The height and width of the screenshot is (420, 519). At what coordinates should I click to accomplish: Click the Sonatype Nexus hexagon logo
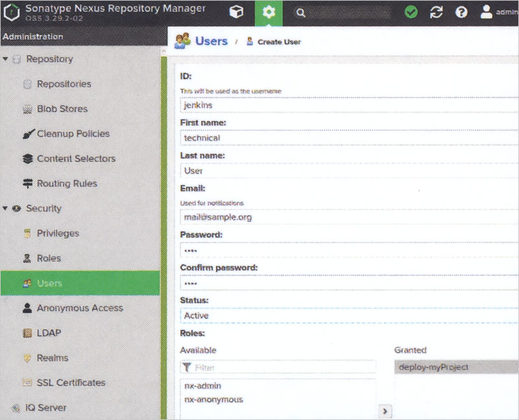[11, 12]
